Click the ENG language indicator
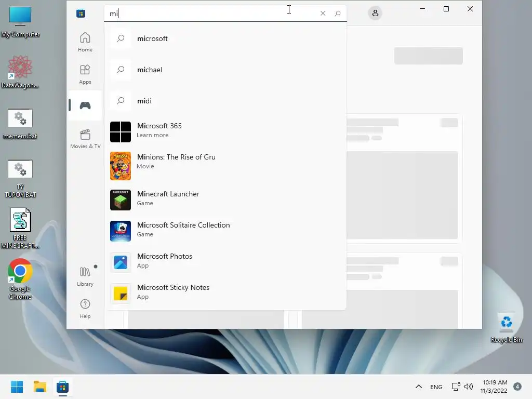 [436, 387]
